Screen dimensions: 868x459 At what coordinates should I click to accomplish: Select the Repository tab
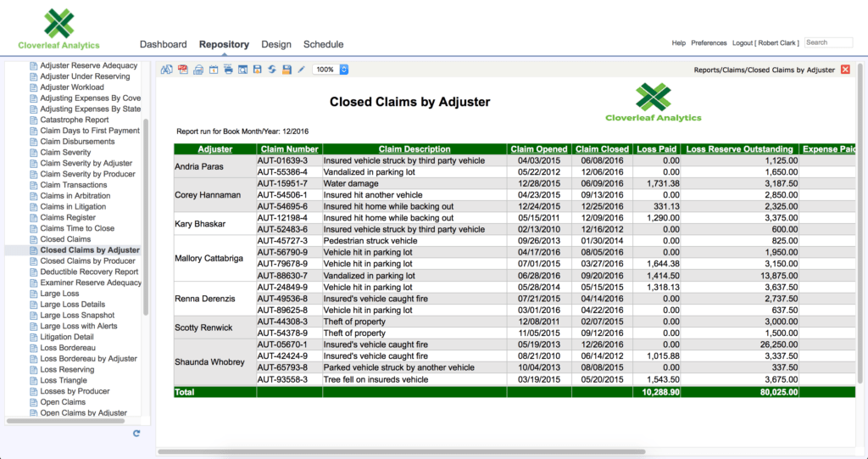point(224,44)
